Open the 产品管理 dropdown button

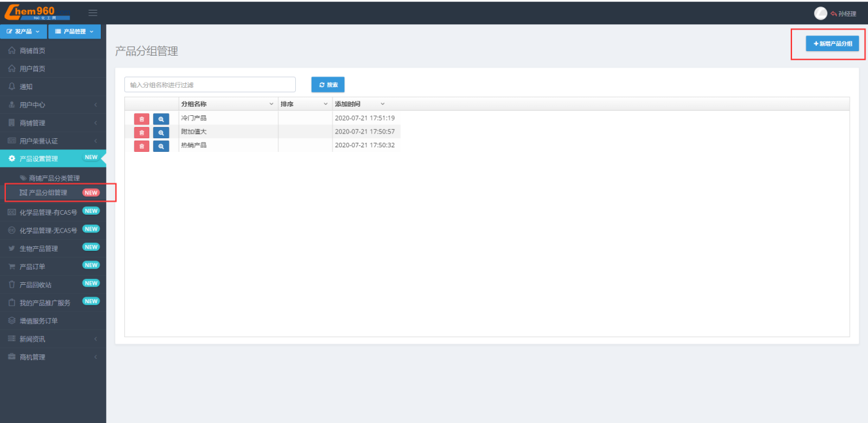coord(74,31)
